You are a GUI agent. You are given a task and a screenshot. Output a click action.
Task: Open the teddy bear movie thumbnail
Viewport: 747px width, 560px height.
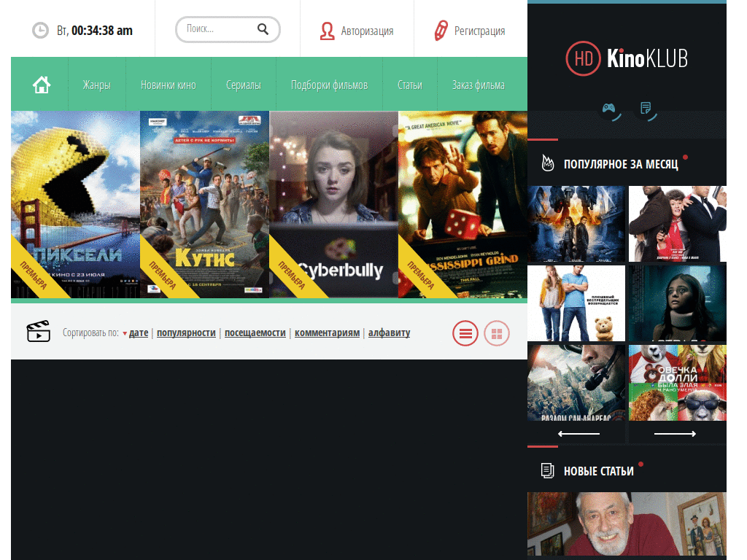pos(576,303)
